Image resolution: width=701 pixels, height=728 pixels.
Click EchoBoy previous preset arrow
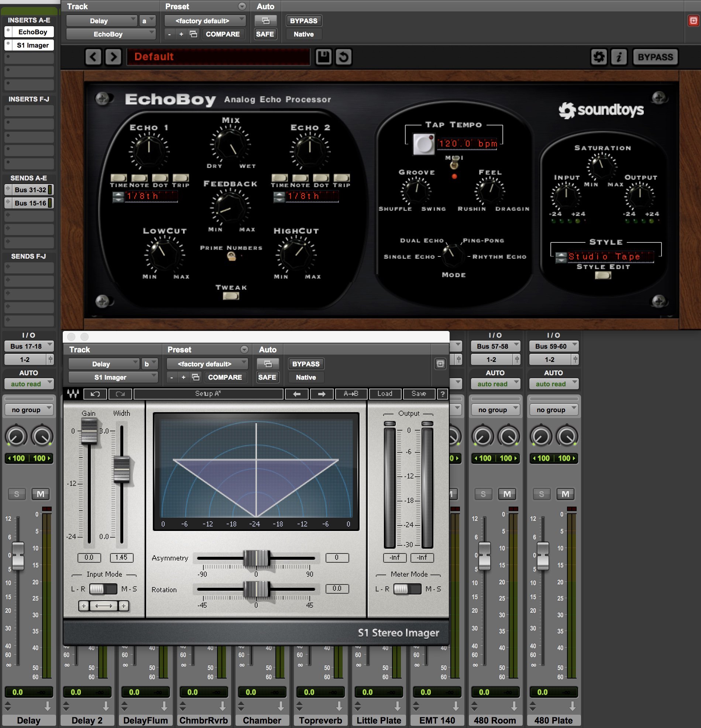coord(93,57)
